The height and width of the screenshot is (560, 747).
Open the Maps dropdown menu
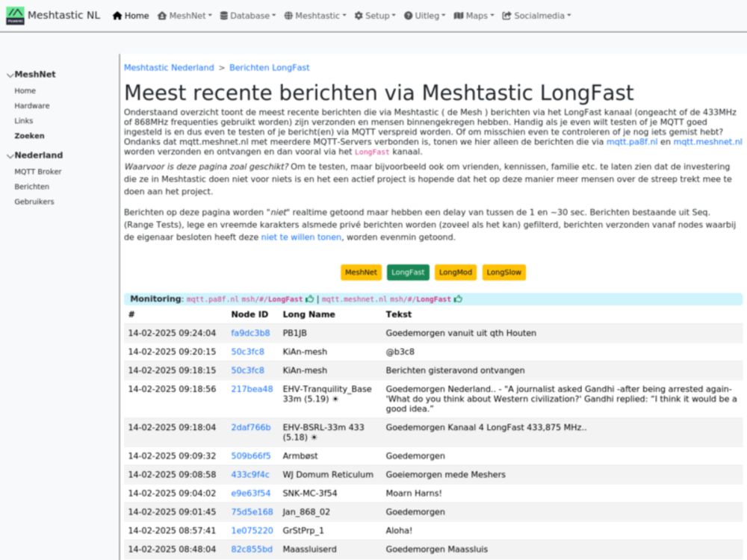pos(474,16)
